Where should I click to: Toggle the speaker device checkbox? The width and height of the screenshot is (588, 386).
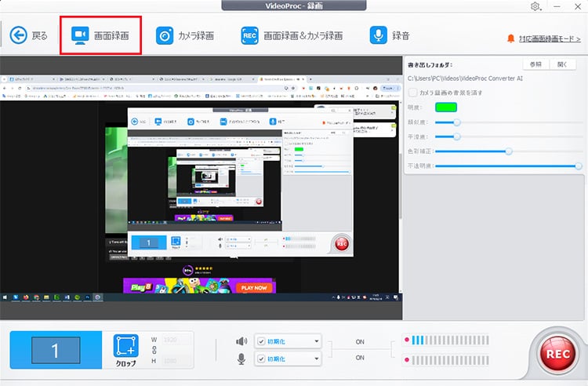[261, 340]
